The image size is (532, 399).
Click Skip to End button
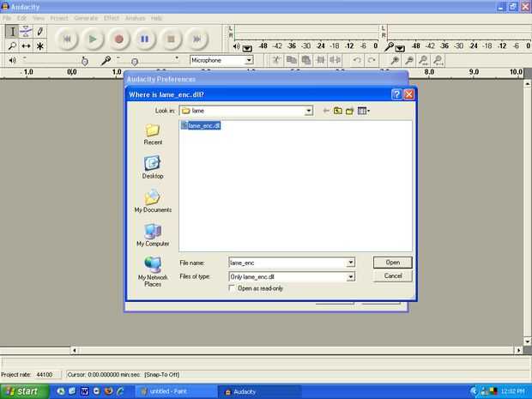[196, 39]
